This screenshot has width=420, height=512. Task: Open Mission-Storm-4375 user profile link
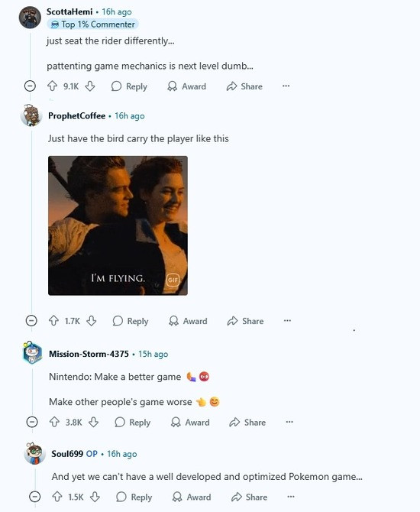[89, 354]
